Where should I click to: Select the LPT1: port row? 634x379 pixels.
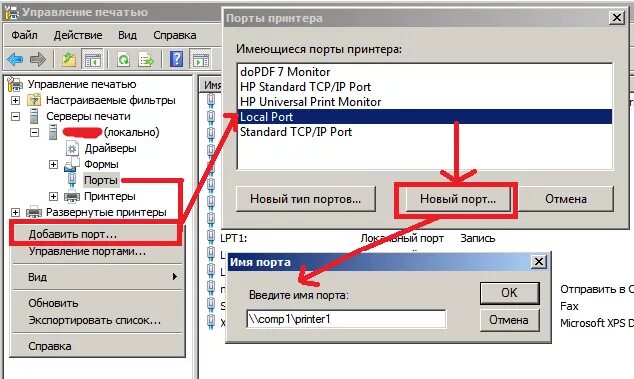(x=233, y=238)
